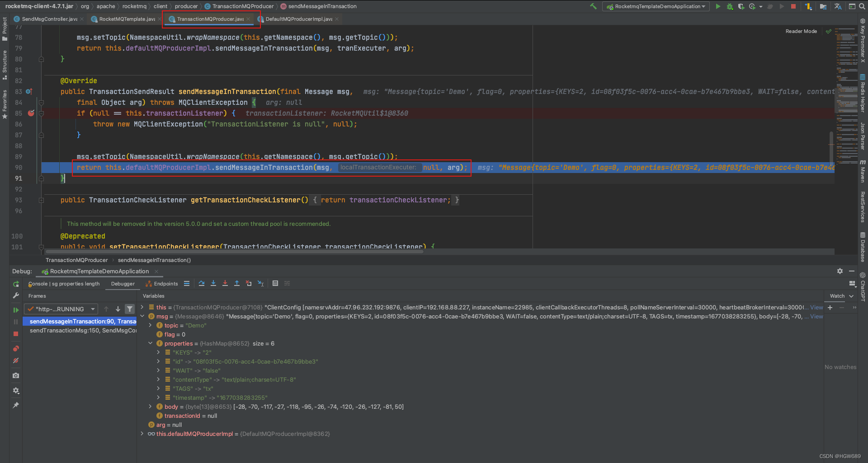Click Step Out in debugger toolbar
The height and width of the screenshot is (463, 868).
(x=237, y=283)
